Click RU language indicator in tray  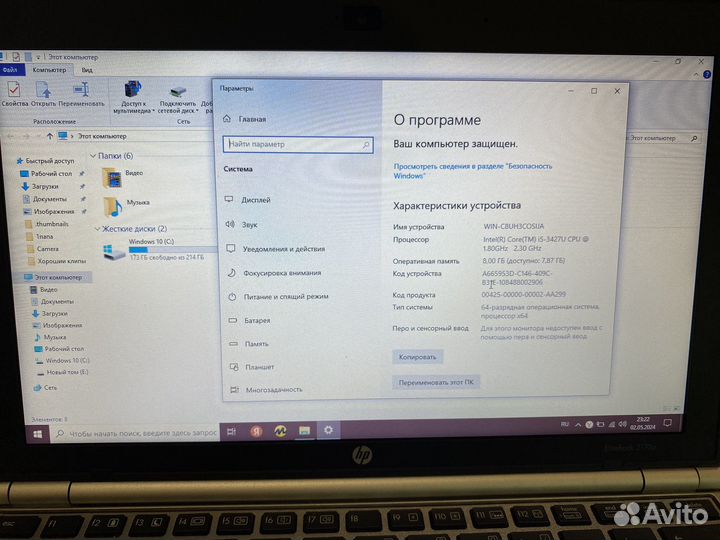click(565, 424)
